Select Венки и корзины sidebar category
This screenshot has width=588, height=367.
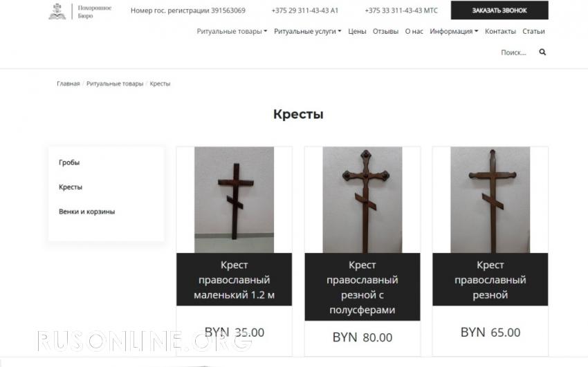click(86, 211)
